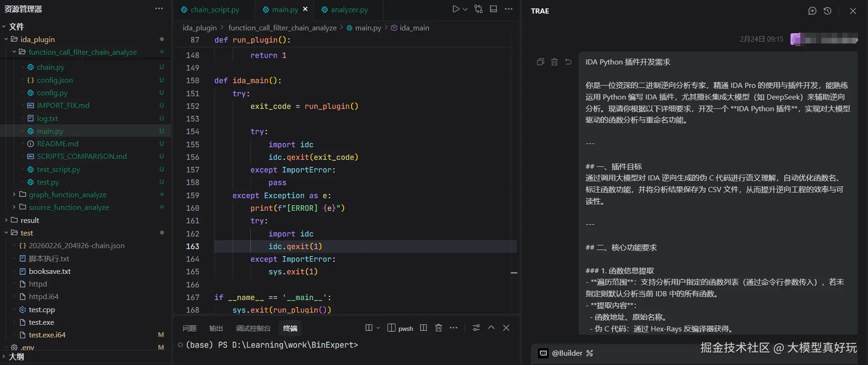Screen dimensions: 868x365
Task: Switch to the analyzer.py editor tab
Action: (x=349, y=10)
